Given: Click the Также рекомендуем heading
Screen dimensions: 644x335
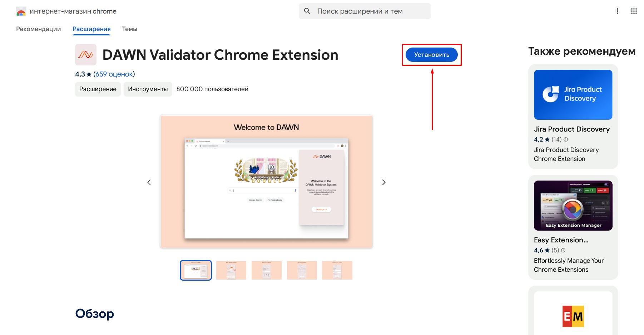Looking at the screenshot, I should pyautogui.click(x=582, y=51).
